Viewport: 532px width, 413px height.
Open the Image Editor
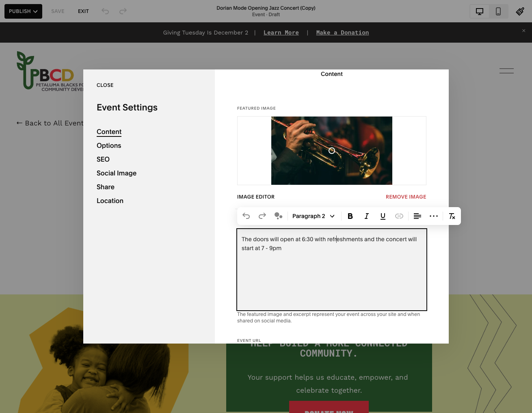pyautogui.click(x=256, y=197)
